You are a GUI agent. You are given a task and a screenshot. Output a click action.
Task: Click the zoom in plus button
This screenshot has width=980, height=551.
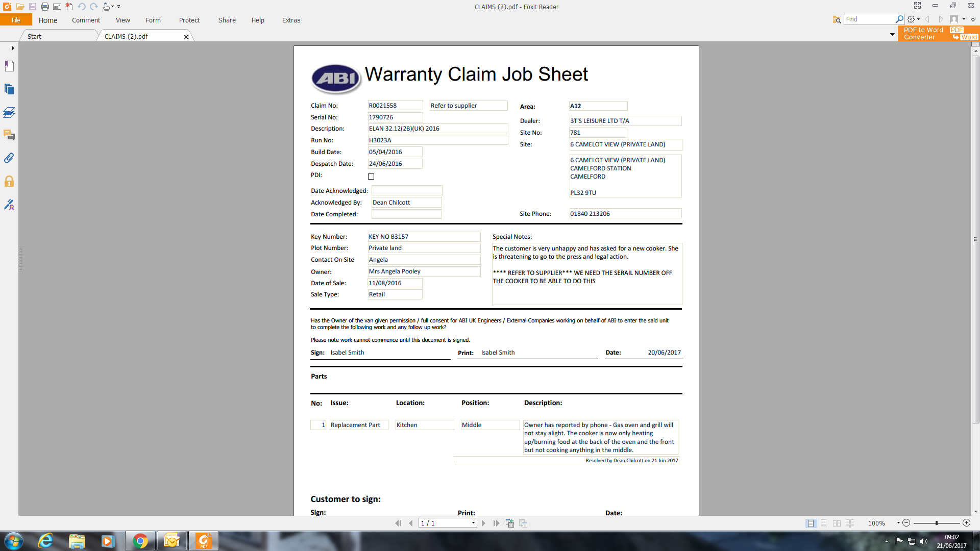click(966, 523)
